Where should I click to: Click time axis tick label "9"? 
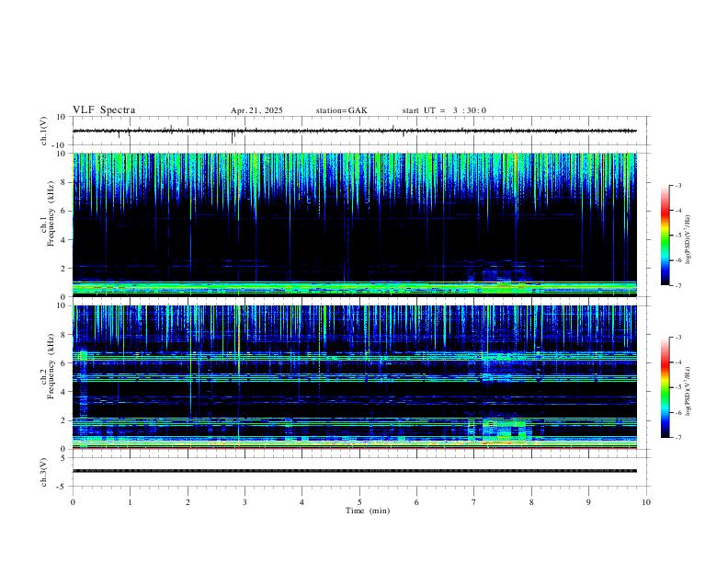tap(588, 502)
